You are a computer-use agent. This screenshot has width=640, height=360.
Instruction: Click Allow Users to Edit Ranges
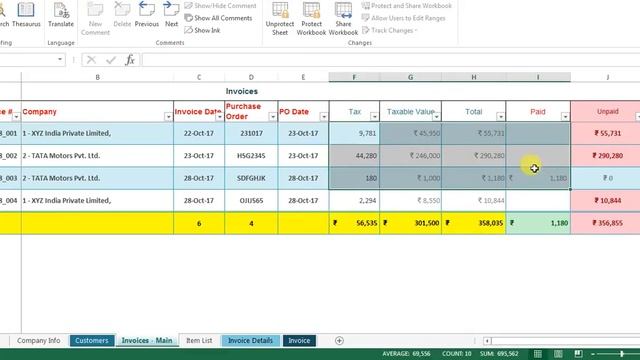[x=404, y=18]
